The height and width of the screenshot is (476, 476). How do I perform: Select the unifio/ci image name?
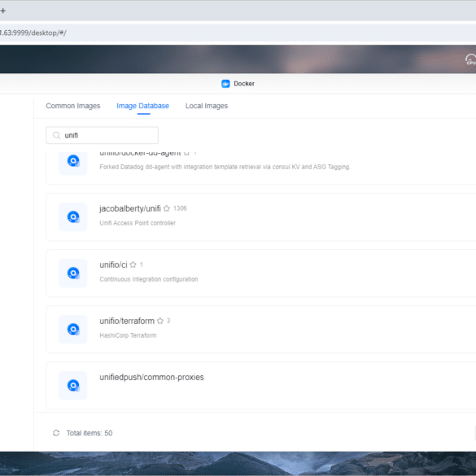click(113, 264)
